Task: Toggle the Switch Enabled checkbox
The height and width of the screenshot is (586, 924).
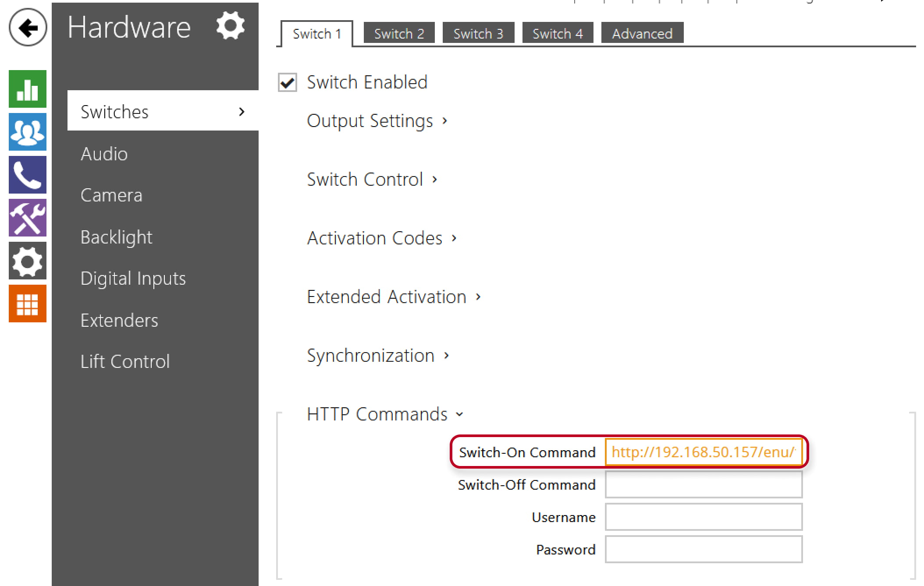Action: pyautogui.click(x=288, y=82)
